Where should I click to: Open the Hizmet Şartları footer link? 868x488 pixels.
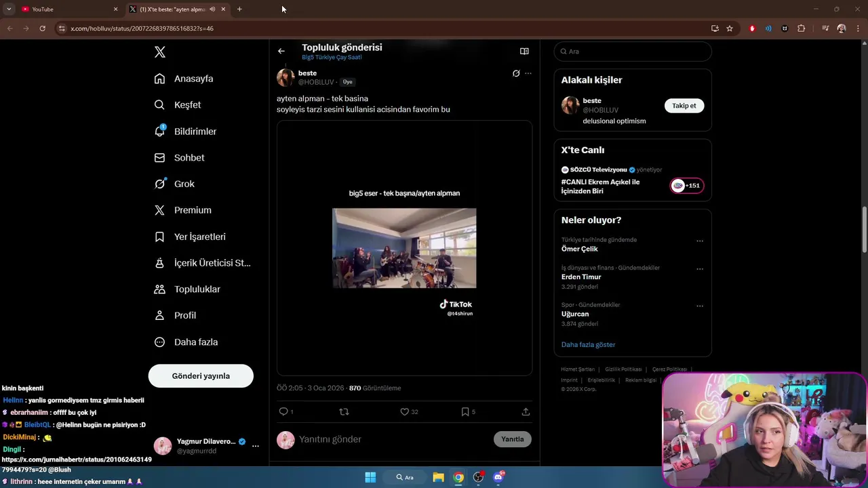click(578, 369)
